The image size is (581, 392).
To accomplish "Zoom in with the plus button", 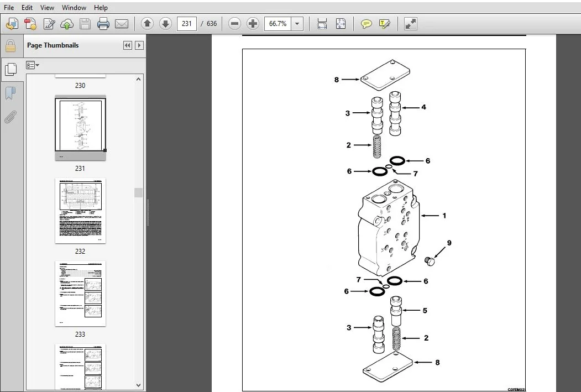I will [253, 24].
